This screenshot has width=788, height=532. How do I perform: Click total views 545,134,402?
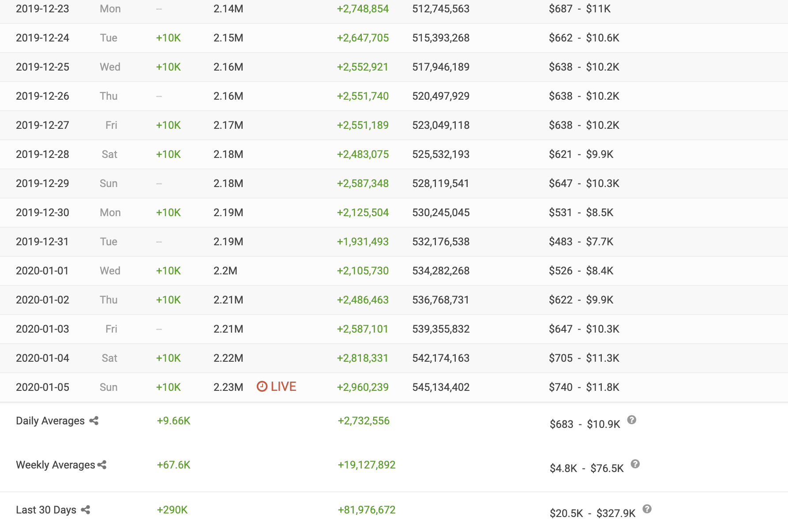pos(441,387)
